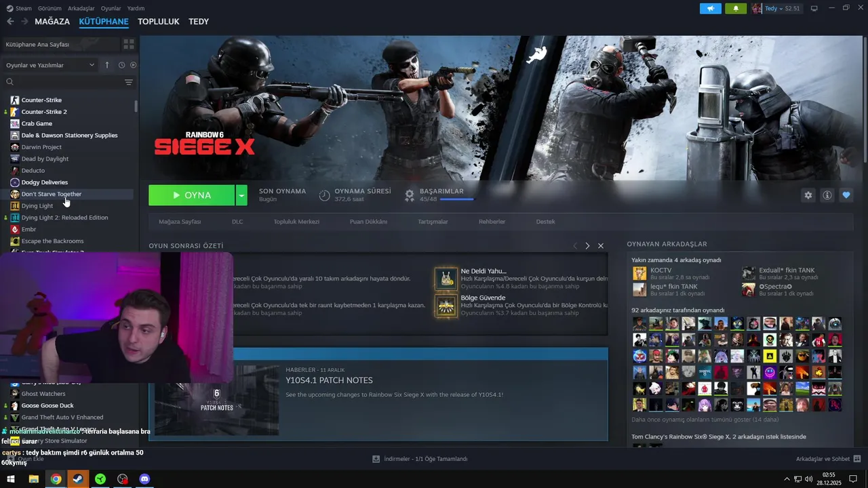The image size is (868, 488).
Task: Switch library to grid collections view icon
Action: [128, 44]
